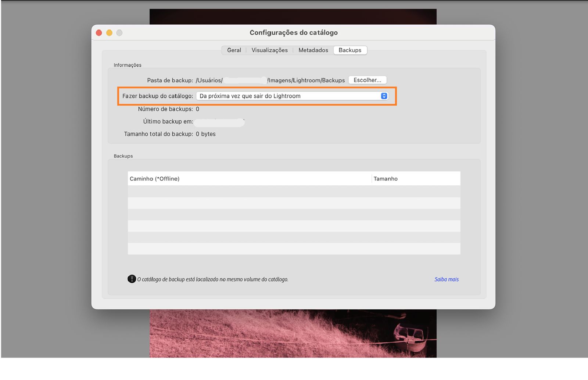Click the backup folder path '/Imagens/Lightroom/Backups'
Screen dimensions: 588x380
tap(306, 80)
